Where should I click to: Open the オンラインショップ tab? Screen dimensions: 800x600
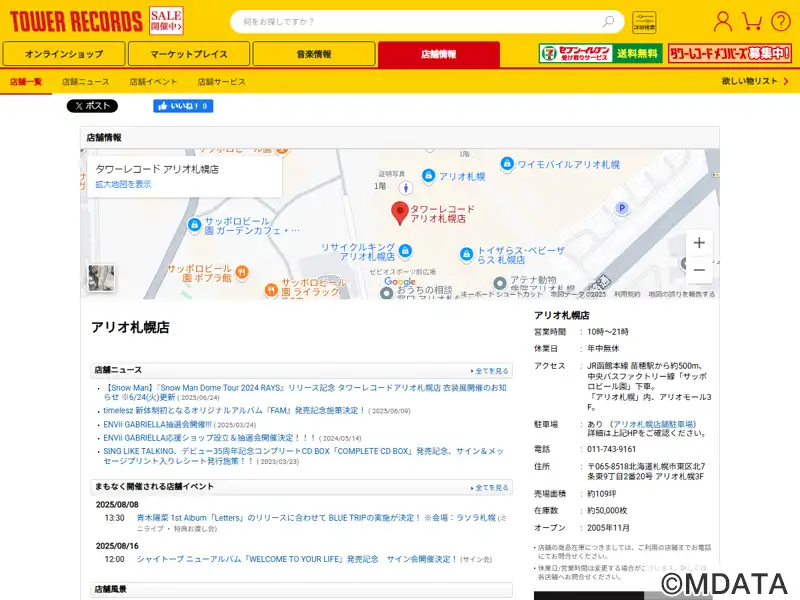point(64,54)
